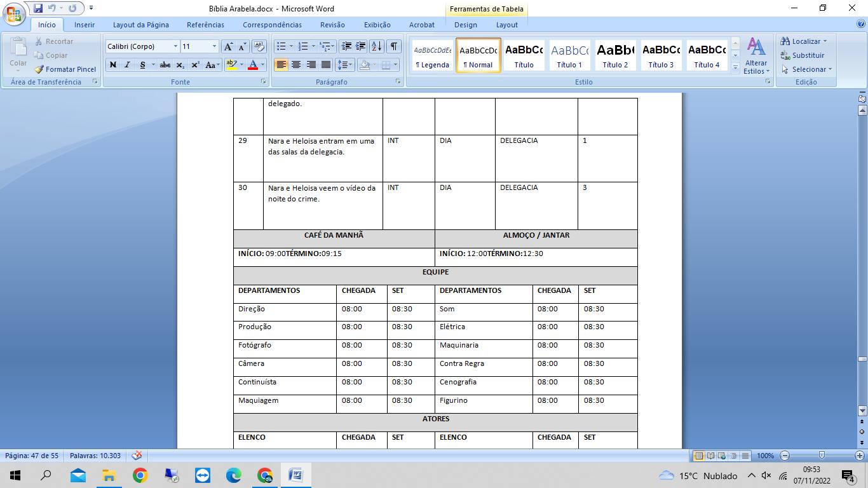Copy the selection with Copiar
Image resolution: width=868 pixels, height=488 pixels.
coord(51,55)
